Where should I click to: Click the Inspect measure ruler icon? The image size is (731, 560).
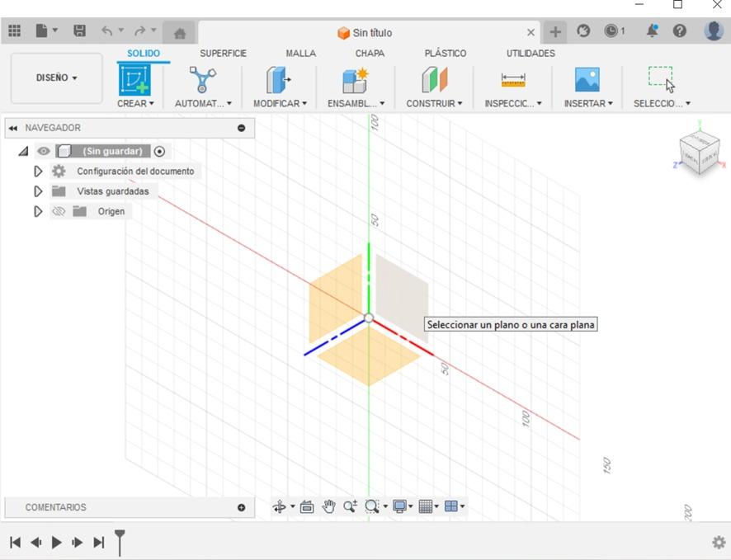[513, 80]
